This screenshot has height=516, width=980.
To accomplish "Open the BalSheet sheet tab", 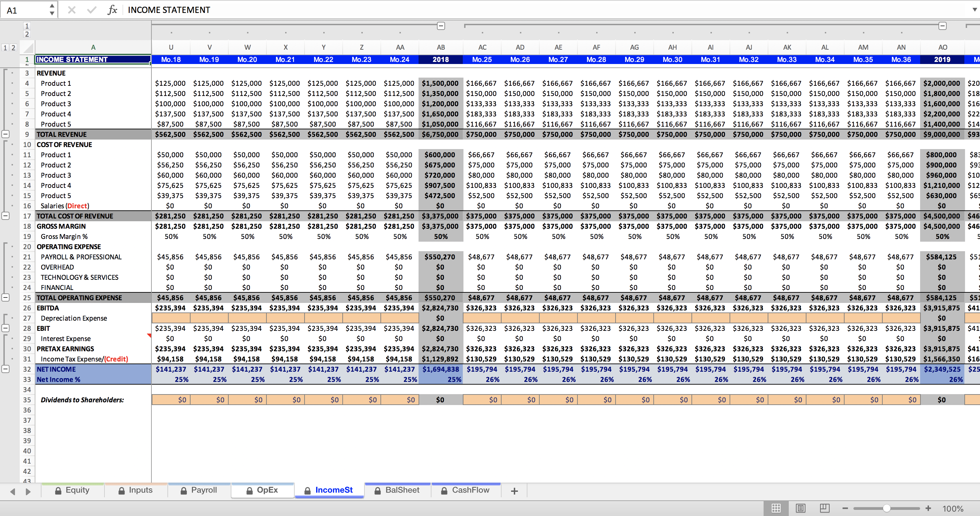I will pos(397,490).
